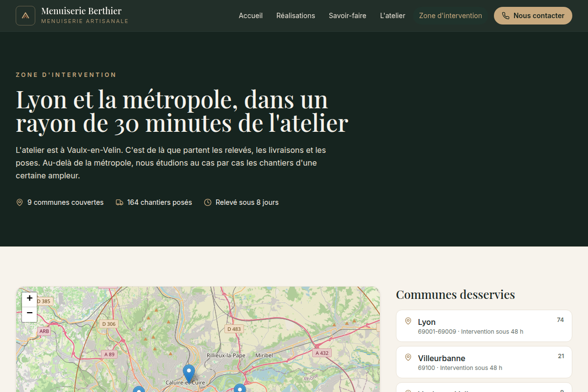Click the text '164 chantiers posés'

click(x=160, y=202)
